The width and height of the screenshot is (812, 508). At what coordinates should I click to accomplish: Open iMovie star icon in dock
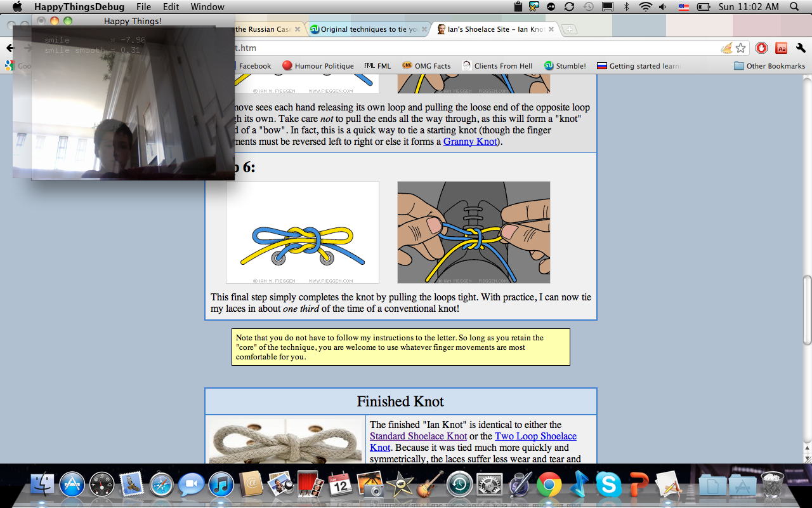pyautogui.click(x=400, y=485)
